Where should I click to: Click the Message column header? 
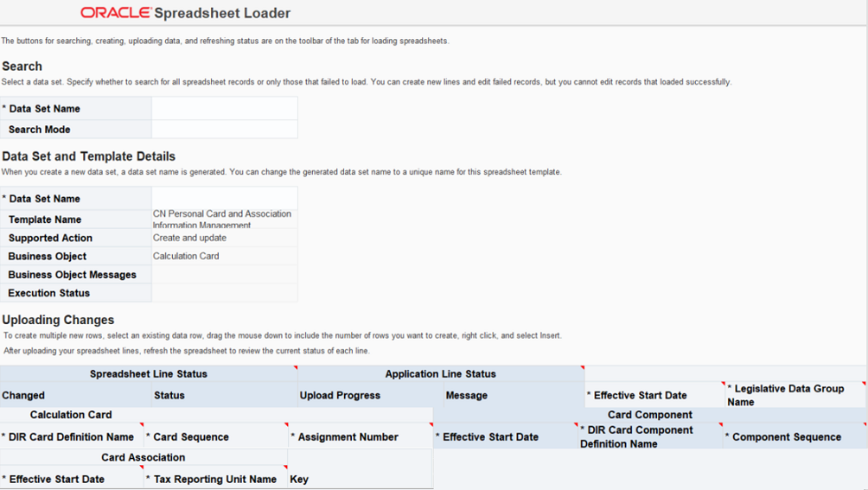click(x=514, y=395)
